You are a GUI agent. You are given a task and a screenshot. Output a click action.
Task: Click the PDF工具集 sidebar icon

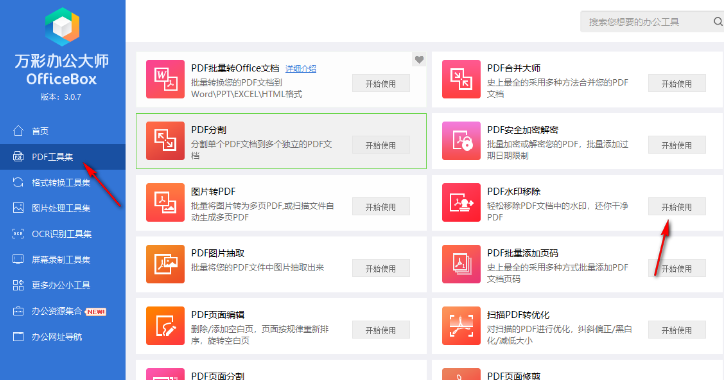click(18, 157)
